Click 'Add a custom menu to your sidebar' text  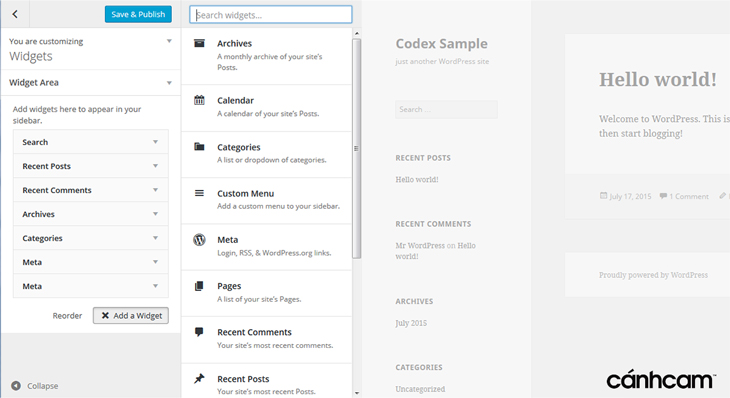click(278, 206)
